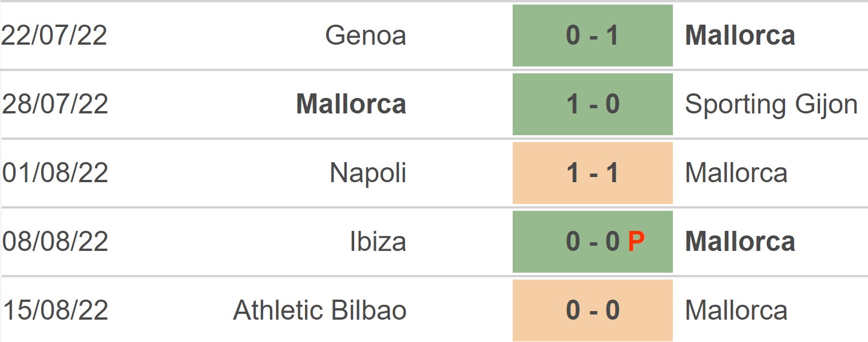Open the Athletic Bilbao team link
This screenshot has height=342, width=868.
point(320,310)
